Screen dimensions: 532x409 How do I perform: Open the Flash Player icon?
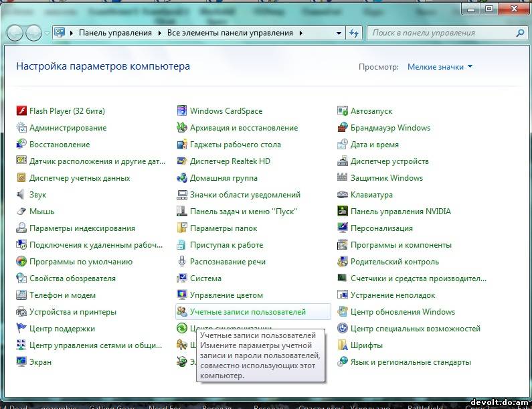tap(21, 111)
